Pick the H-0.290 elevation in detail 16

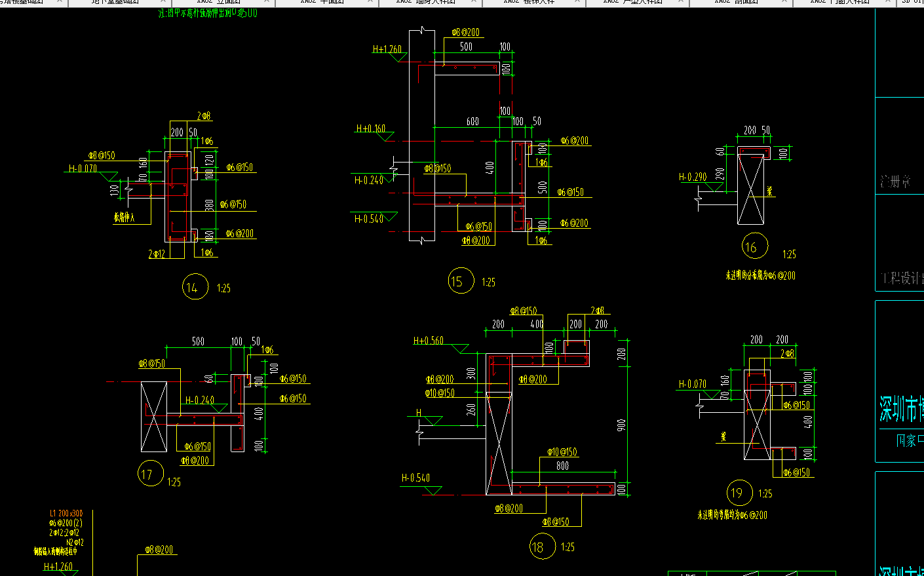tap(693, 177)
